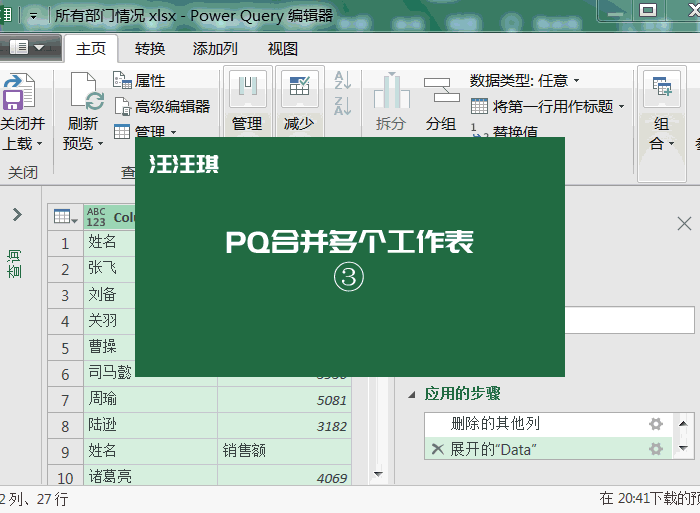Switch to 添加列 tab
Screen dimensions: 700x513
215,49
